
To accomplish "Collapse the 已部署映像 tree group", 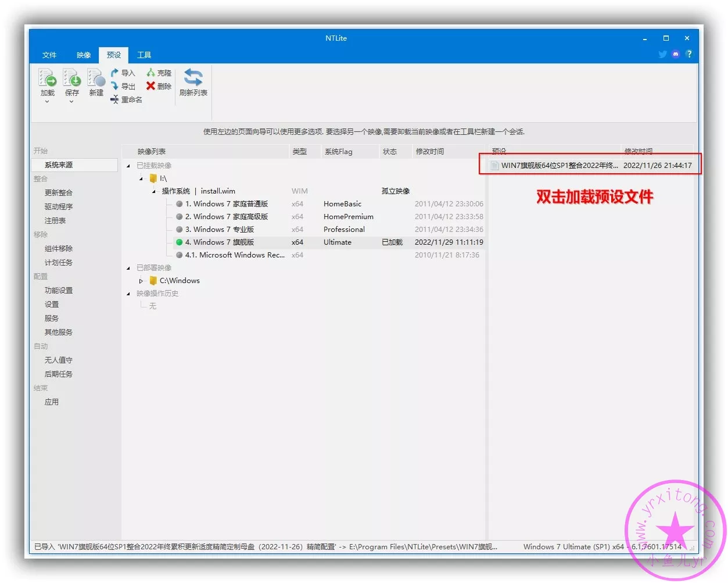I will pyautogui.click(x=128, y=268).
